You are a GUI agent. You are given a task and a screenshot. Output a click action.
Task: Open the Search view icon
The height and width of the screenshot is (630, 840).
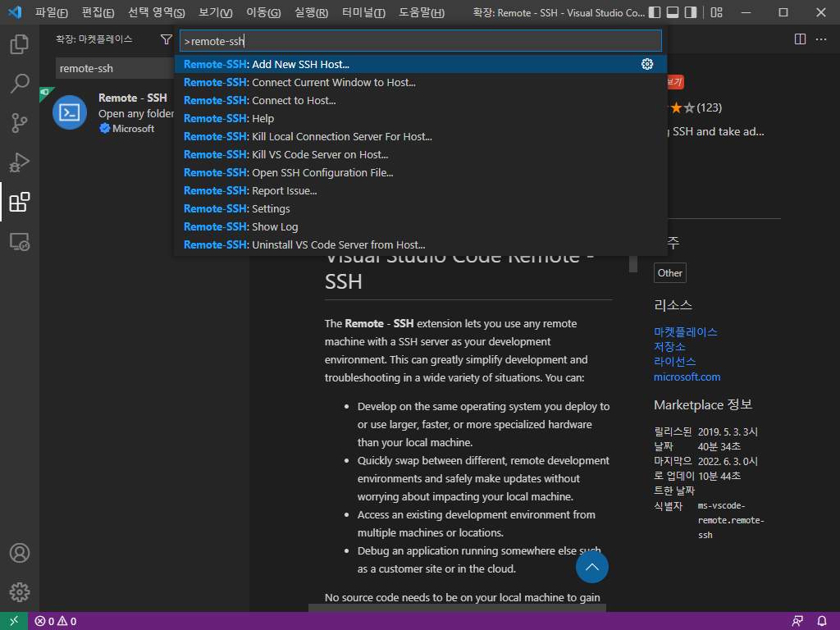(x=20, y=84)
